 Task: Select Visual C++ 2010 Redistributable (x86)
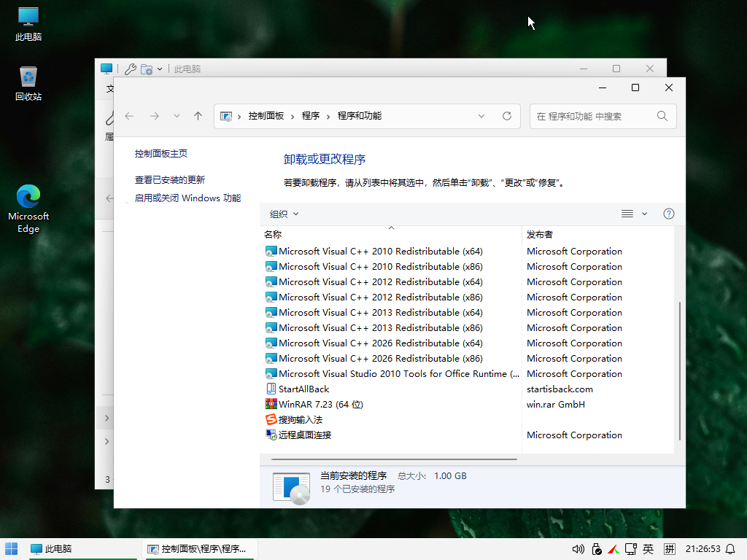pyautogui.click(x=380, y=267)
